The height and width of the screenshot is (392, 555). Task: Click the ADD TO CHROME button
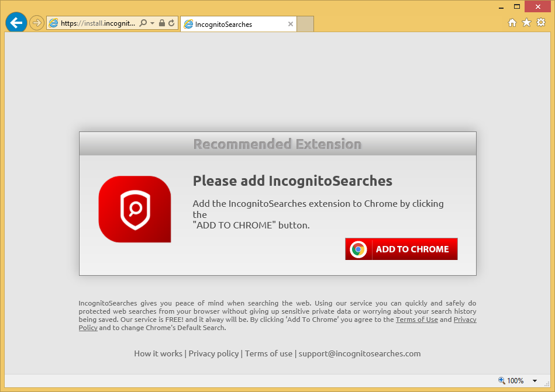tap(401, 249)
